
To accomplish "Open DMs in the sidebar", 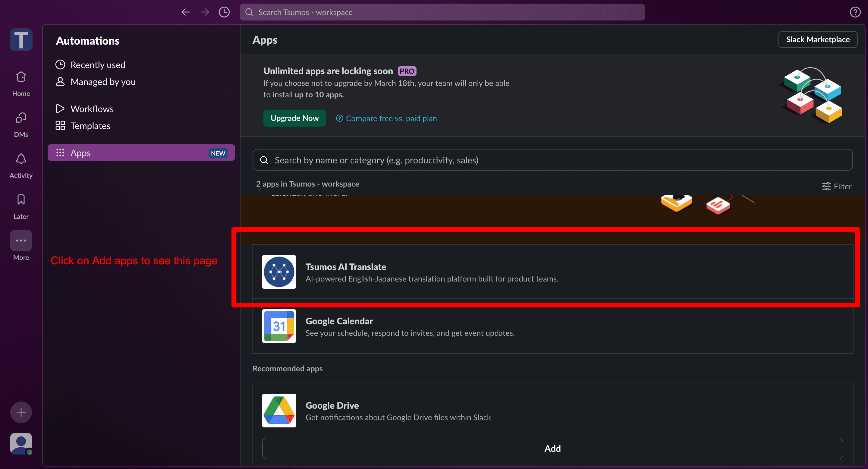I will pos(21,124).
